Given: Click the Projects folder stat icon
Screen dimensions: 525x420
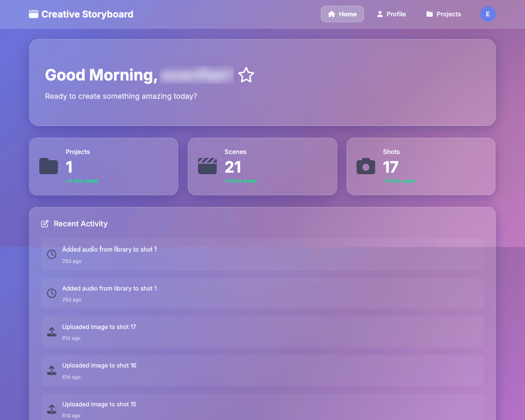Looking at the screenshot, I should pos(49,166).
